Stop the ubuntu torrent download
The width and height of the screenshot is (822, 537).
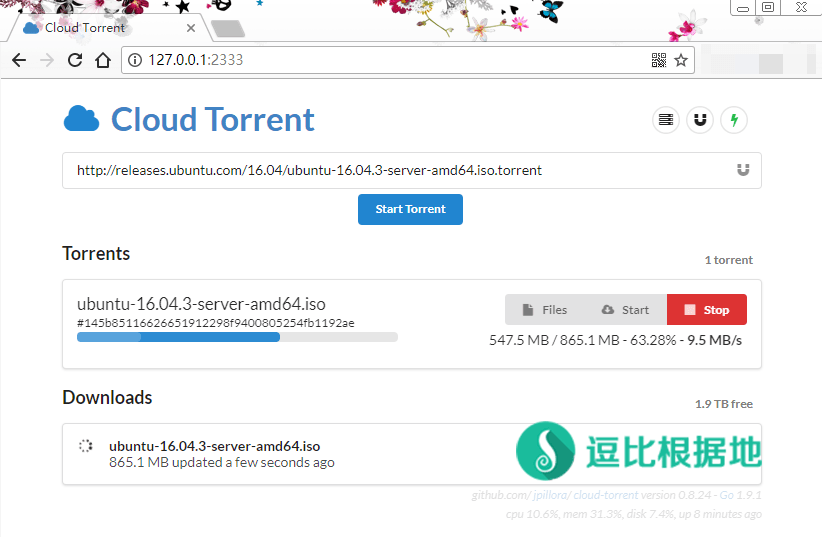[706, 310]
